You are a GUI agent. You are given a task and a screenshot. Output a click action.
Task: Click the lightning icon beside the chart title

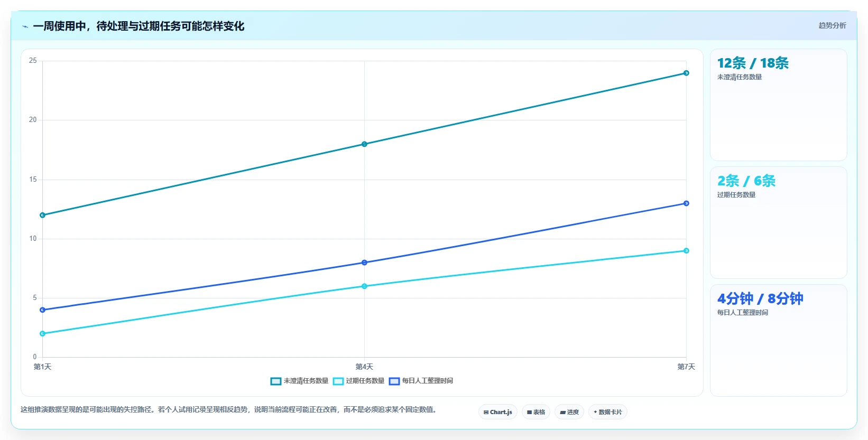(25, 26)
